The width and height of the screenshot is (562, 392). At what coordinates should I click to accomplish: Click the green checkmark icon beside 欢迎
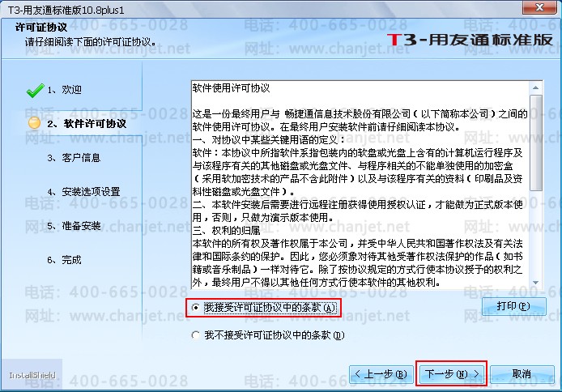coord(35,90)
